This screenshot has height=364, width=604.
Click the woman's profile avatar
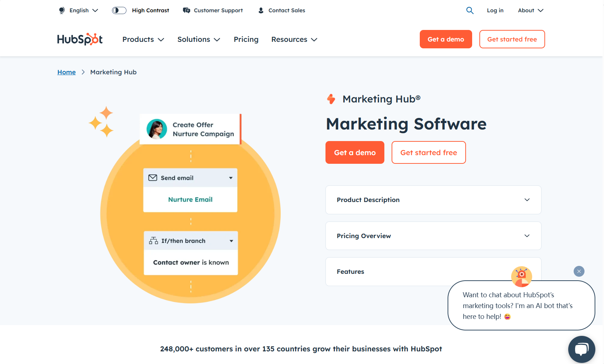point(157,129)
